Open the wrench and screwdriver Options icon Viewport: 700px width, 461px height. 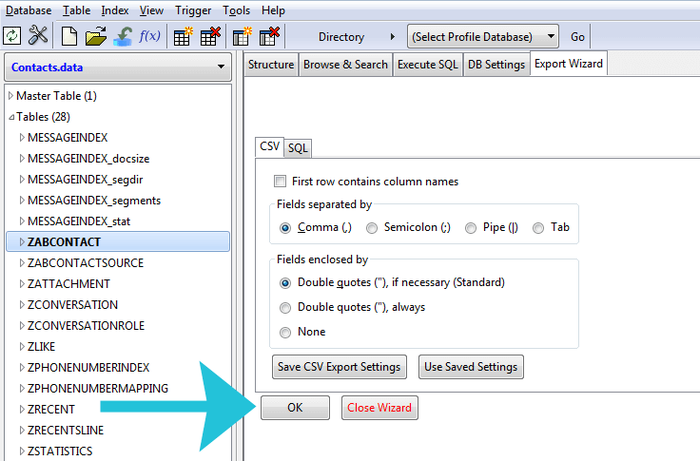tap(38, 36)
